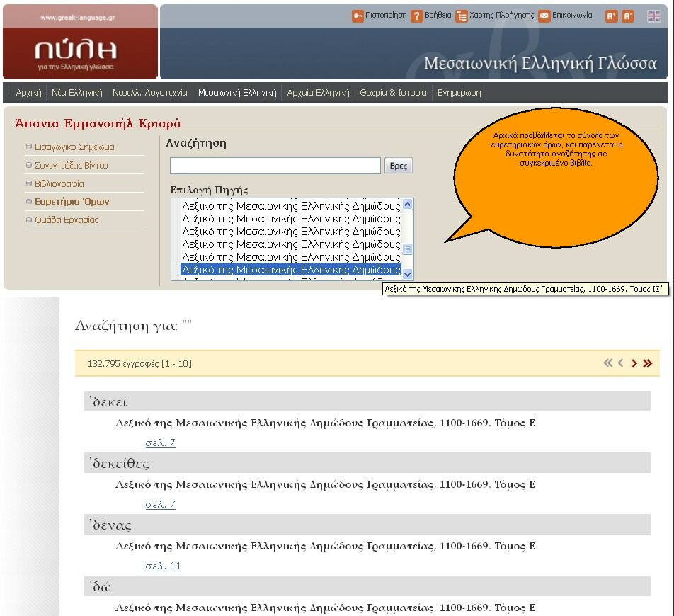Click the Χάρτης Πλοήγησης sitemap icon

click(462, 16)
